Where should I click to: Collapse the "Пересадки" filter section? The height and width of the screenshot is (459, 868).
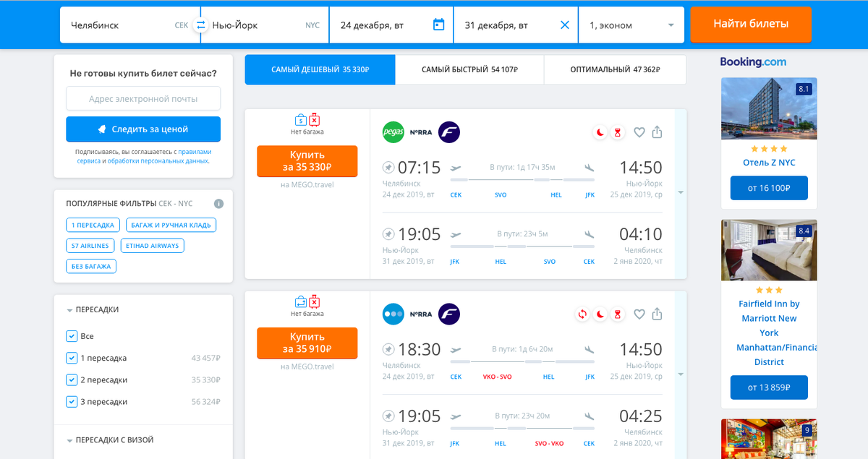coord(70,310)
